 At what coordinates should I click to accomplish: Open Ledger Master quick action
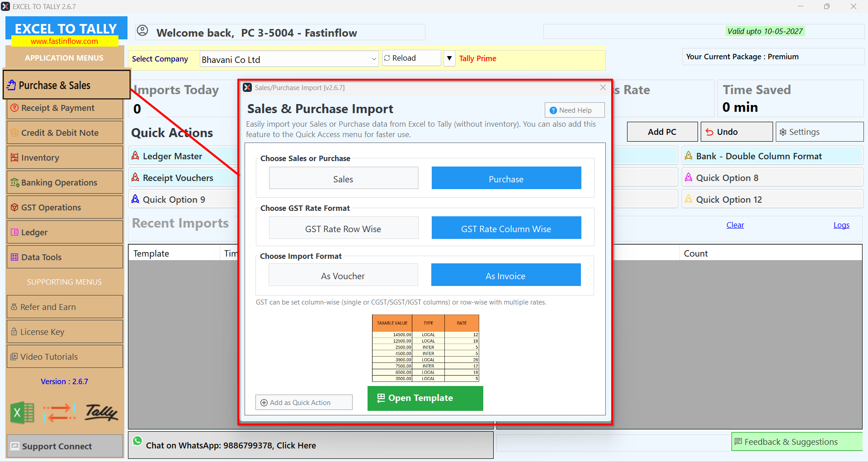(x=183, y=156)
